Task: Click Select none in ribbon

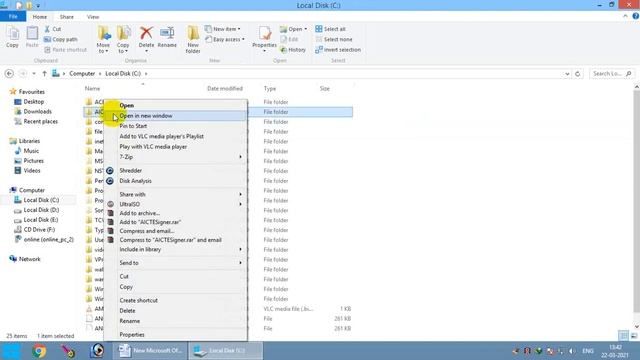Action: (x=334, y=39)
